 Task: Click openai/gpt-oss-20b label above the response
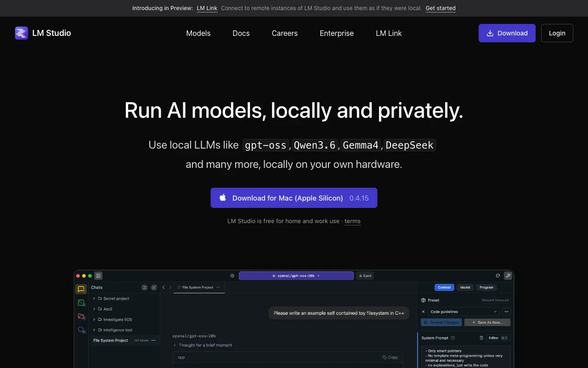[x=194, y=336]
